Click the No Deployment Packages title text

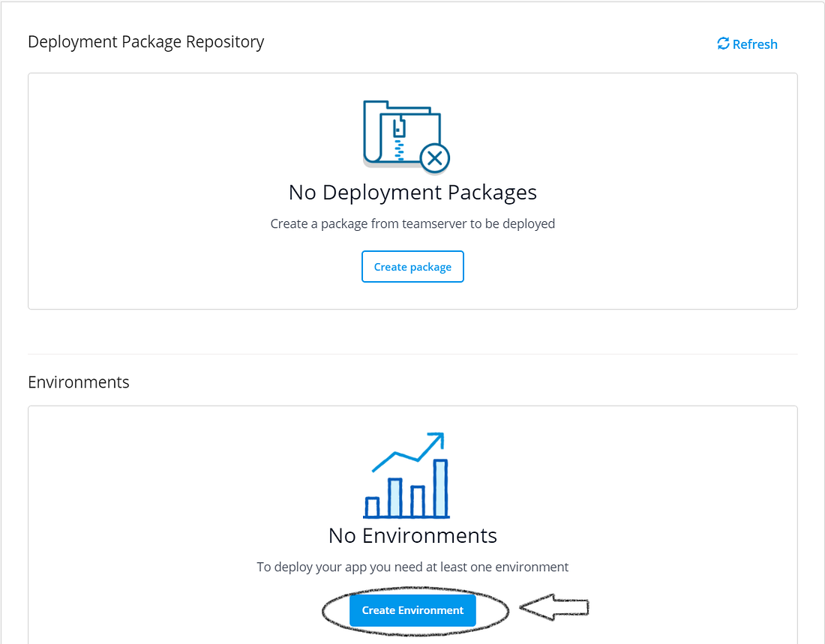[412, 192]
